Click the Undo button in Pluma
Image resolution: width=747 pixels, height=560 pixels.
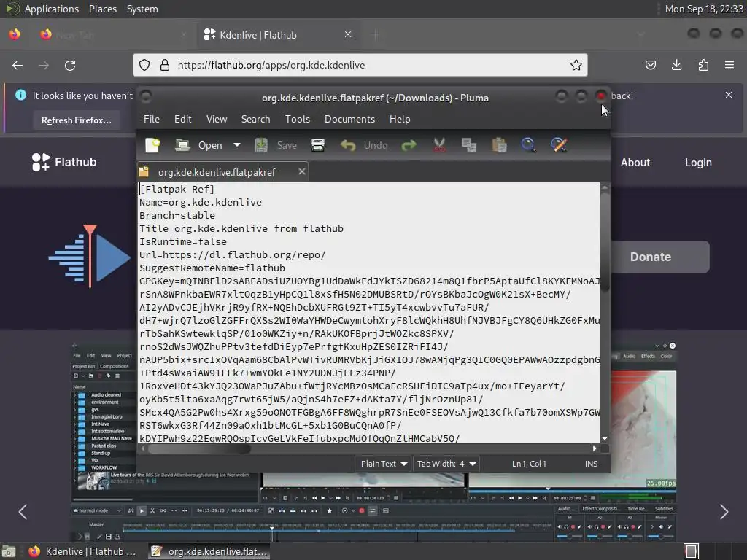point(364,145)
